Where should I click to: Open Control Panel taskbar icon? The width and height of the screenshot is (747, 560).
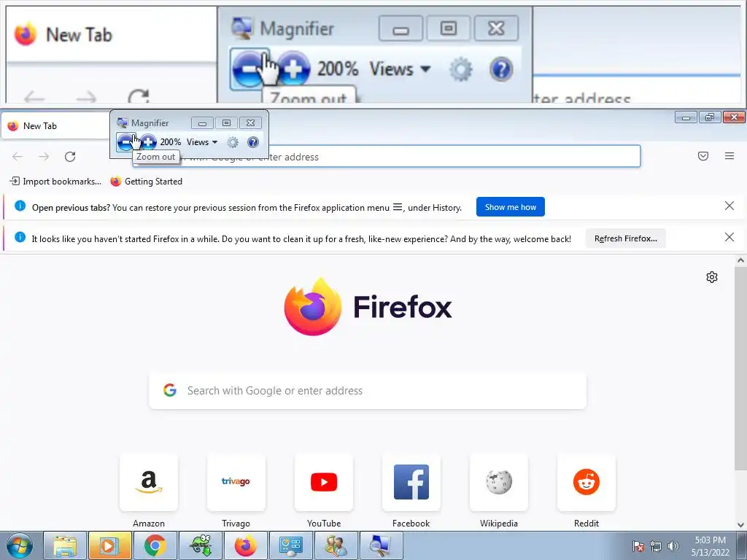click(x=290, y=545)
